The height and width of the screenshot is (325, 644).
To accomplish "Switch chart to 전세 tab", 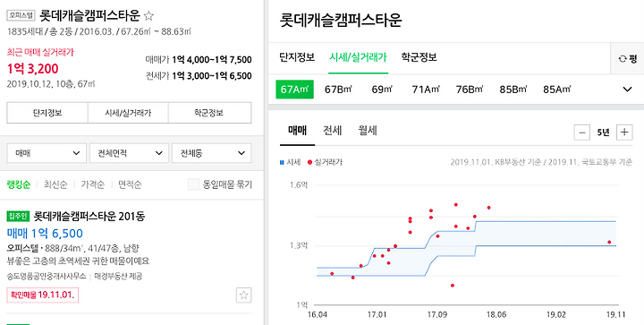I will point(332,131).
